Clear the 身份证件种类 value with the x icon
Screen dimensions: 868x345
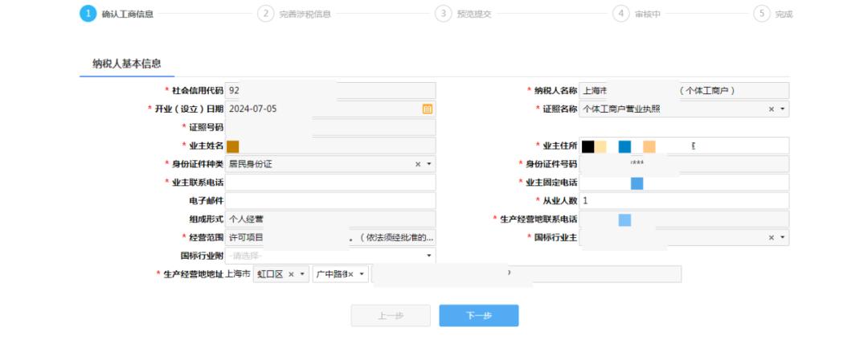(x=418, y=164)
